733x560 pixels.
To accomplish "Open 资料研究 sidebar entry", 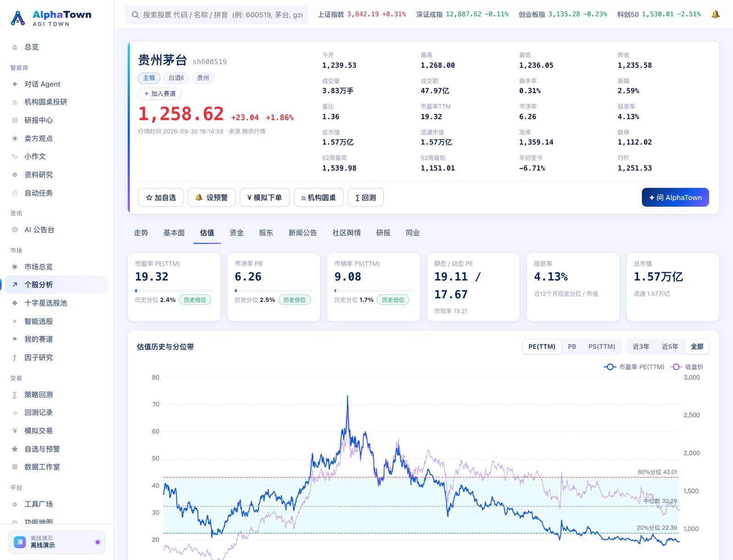I will pos(57,175).
